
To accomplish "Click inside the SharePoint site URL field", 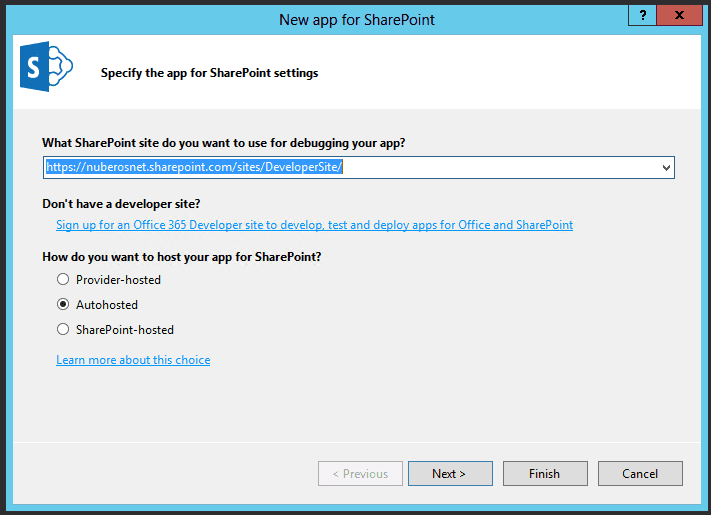I will coord(351,168).
